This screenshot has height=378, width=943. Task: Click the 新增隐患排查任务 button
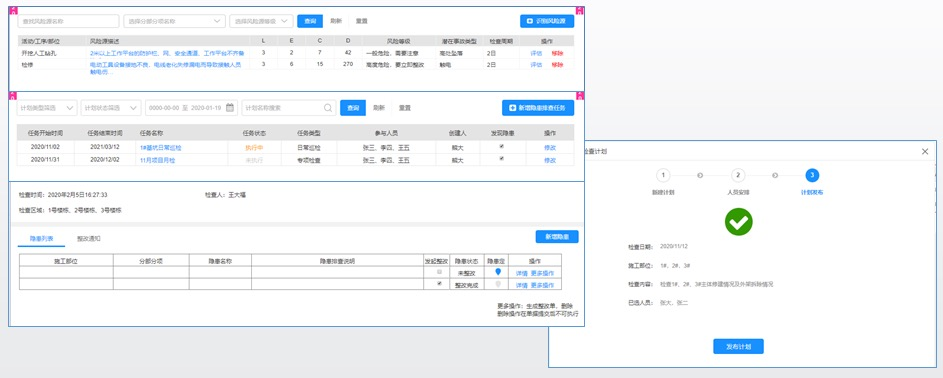[538, 108]
